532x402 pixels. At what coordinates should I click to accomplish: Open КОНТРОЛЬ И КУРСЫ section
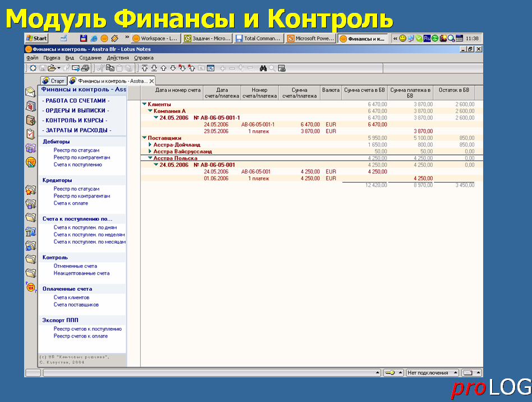[75, 121]
